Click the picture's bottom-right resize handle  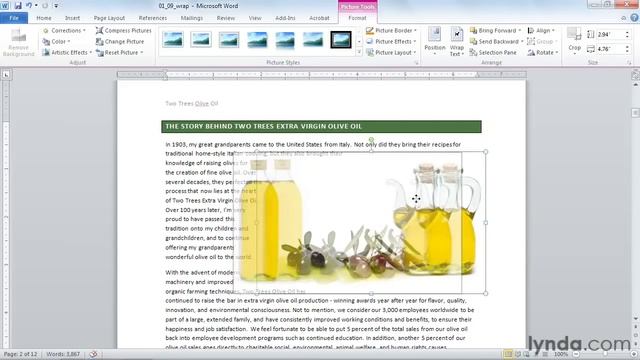tap(486, 293)
